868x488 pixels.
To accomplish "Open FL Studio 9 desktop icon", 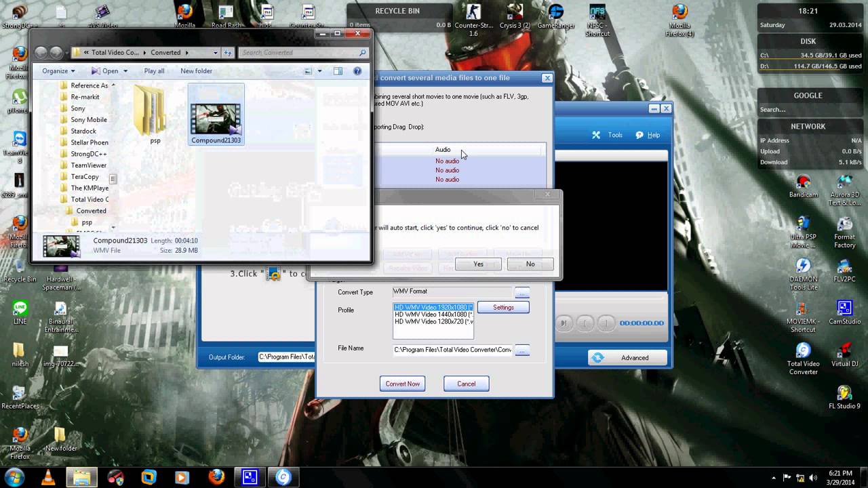I will click(x=844, y=397).
